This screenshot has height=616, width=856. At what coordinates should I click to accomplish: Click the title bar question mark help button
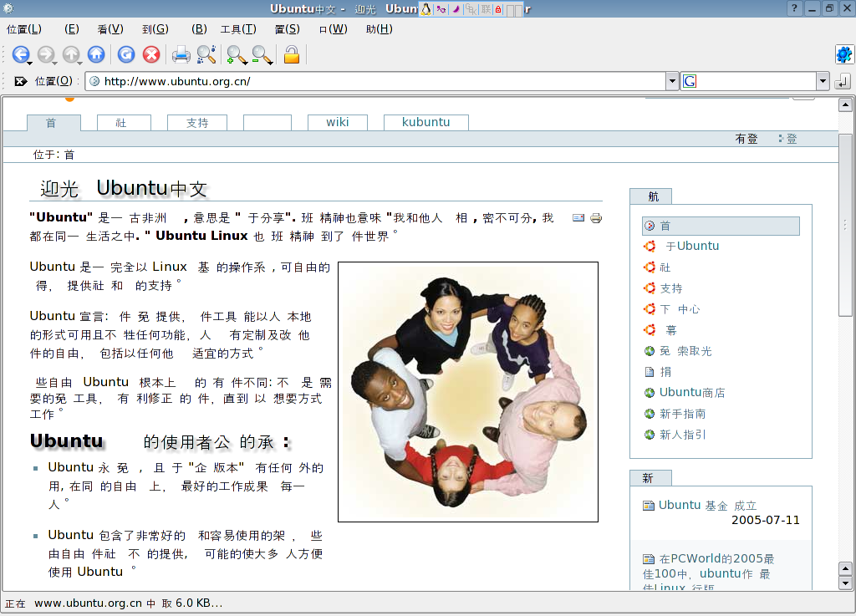(794, 8)
